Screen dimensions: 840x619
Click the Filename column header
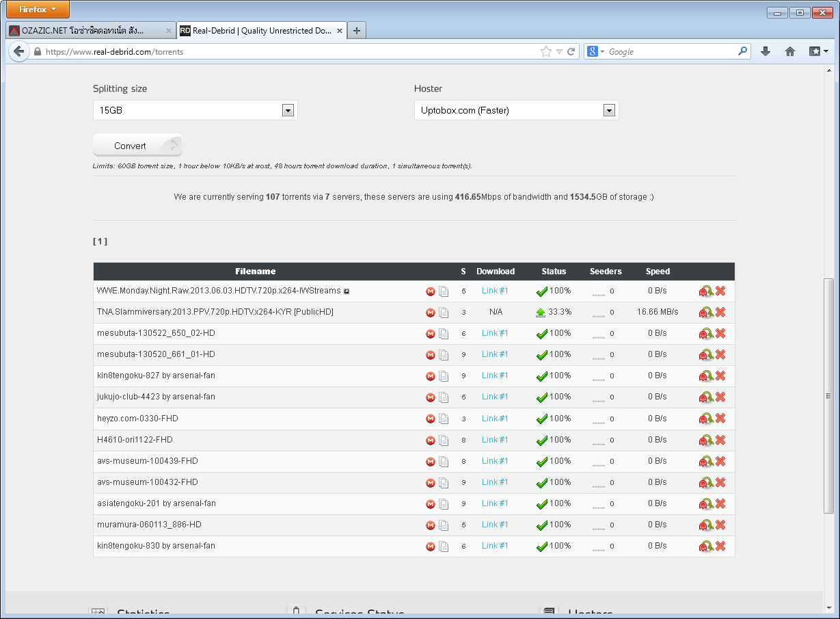coord(255,272)
